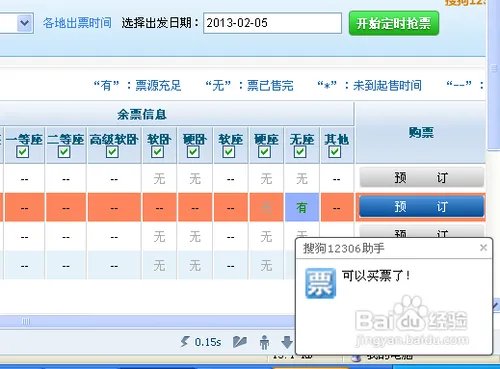Image resolution: width=500 pixels, height=369 pixels.
Task: Click the download arrow icon in status bar
Action: tap(287, 342)
